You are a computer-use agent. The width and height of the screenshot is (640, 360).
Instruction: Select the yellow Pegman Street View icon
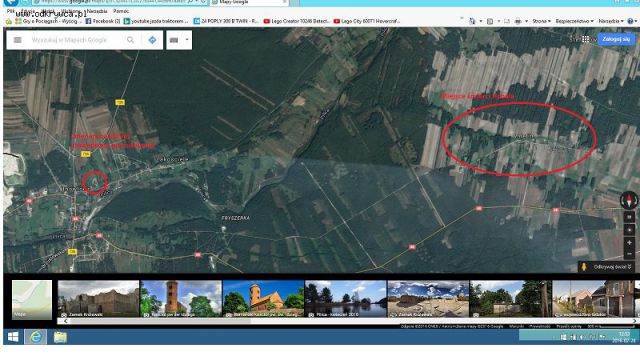point(584,267)
